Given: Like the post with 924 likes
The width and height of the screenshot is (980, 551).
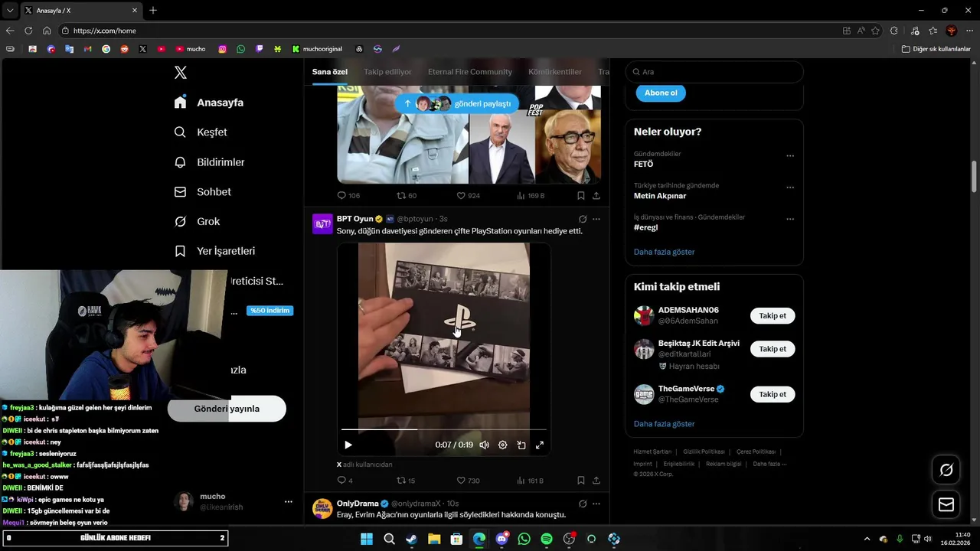Looking at the screenshot, I should pos(468,196).
